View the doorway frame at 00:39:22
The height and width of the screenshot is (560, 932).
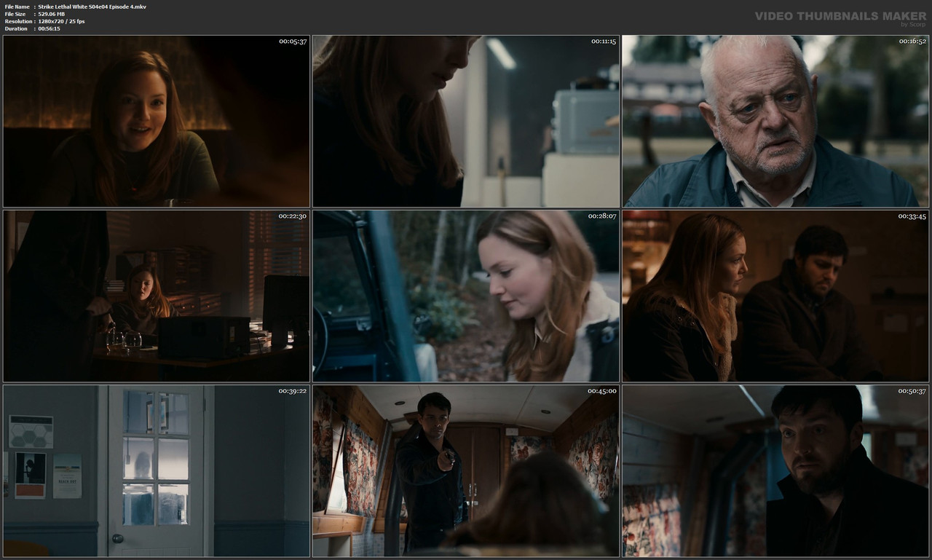point(155,470)
